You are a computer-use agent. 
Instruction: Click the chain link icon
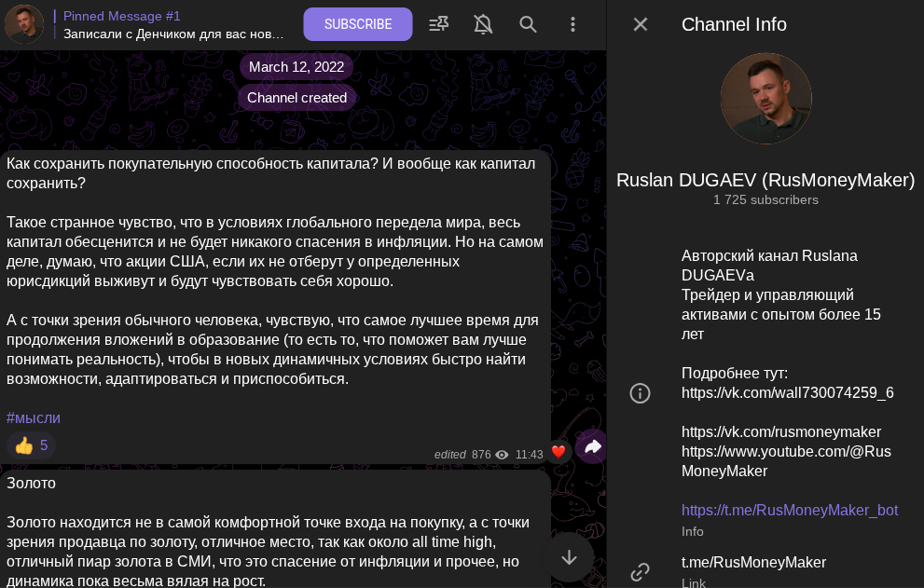pos(640,571)
